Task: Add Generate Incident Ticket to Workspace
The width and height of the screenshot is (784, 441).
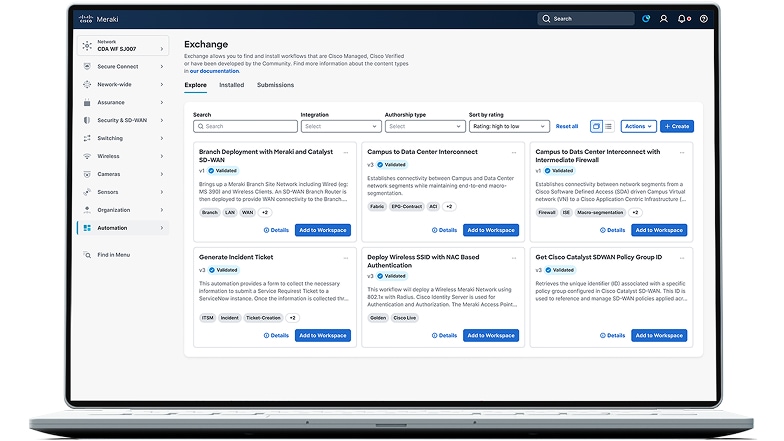Action: pos(323,336)
